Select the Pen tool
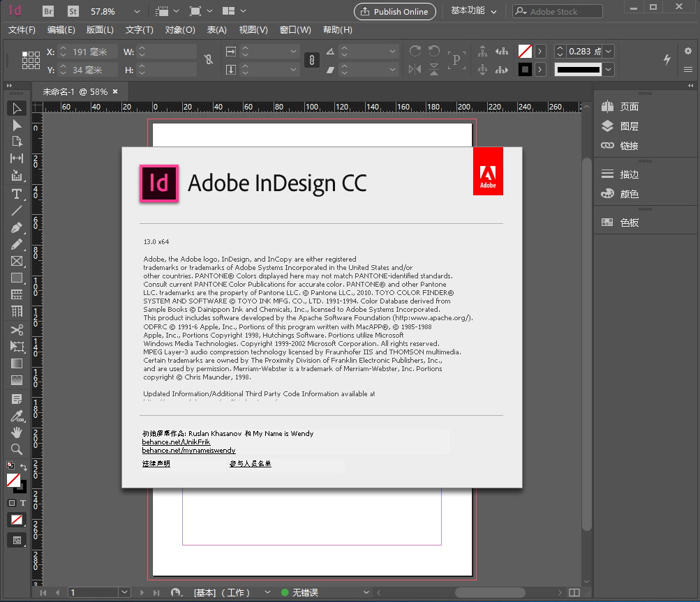Viewport: 700px width, 602px height. tap(17, 227)
